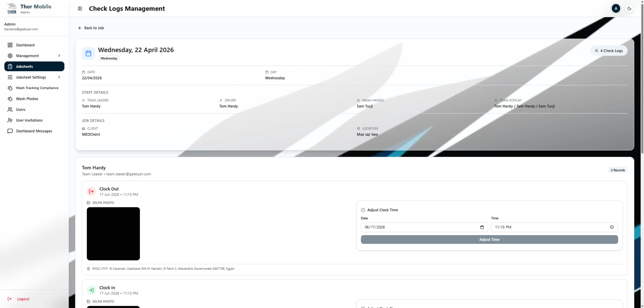Click the User Invitations add-person icon
This screenshot has width=644, height=308.
point(10,120)
